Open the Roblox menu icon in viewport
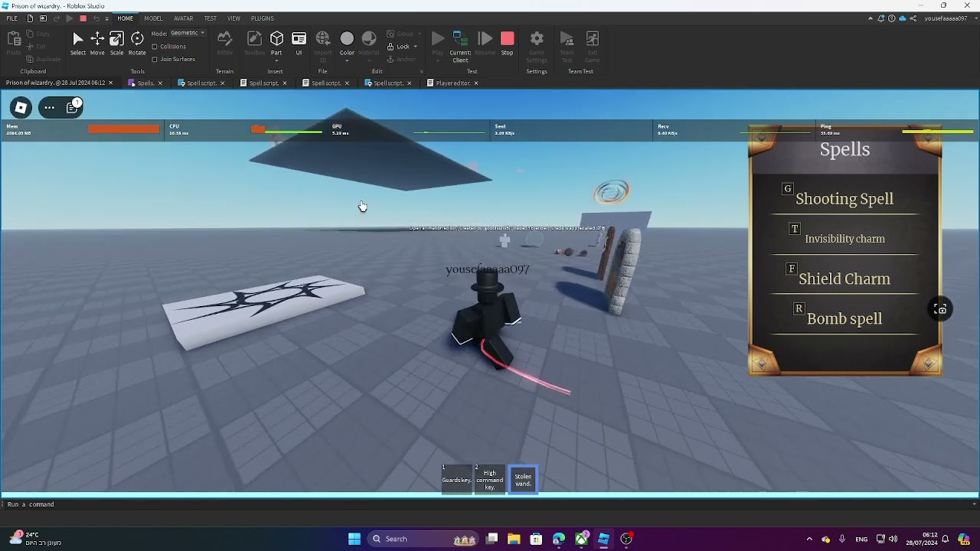The image size is (980, 551). [x=21, y=108]
